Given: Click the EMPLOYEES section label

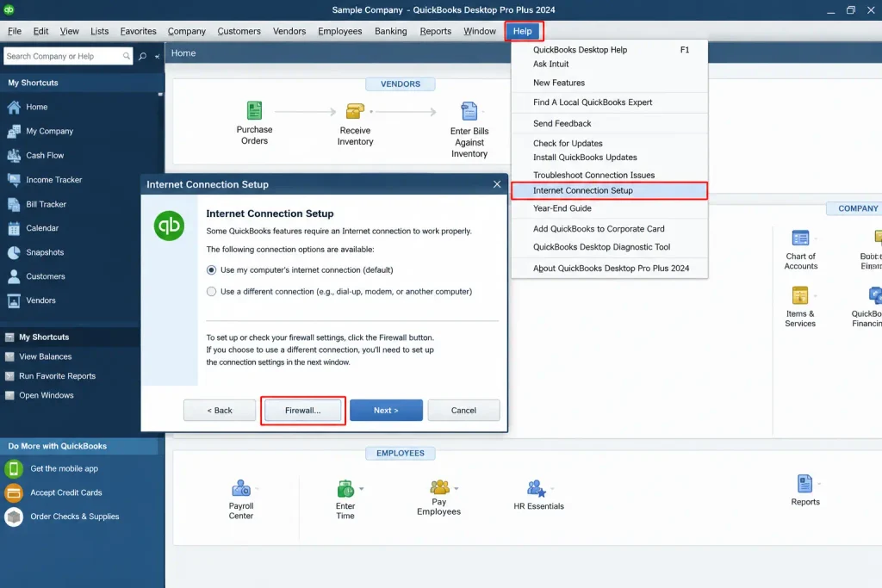Looking at the screenshot, I should point(401,453).
